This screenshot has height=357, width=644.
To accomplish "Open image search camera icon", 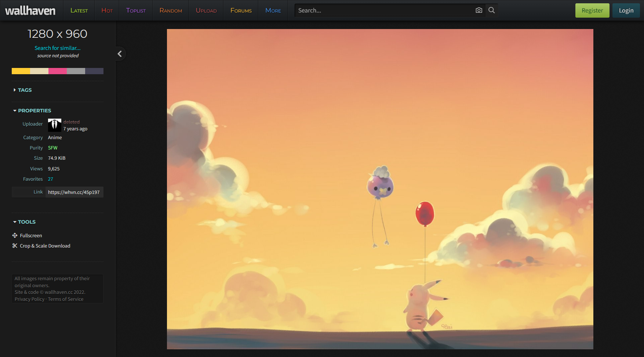I will 479,10.
